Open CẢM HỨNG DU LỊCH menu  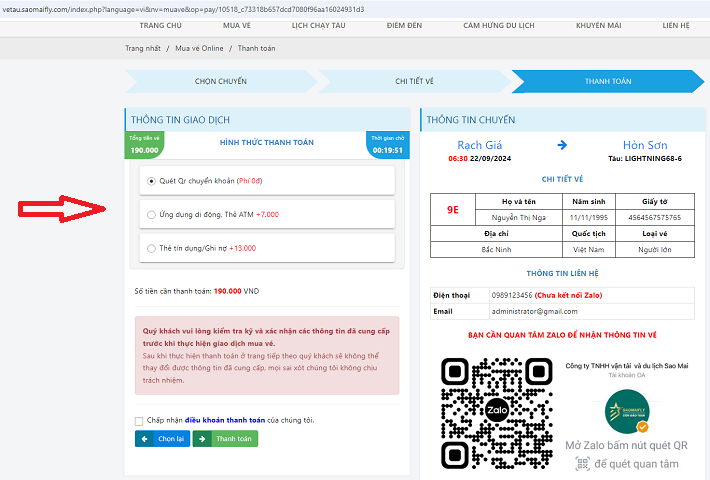[x=499, y=26]
